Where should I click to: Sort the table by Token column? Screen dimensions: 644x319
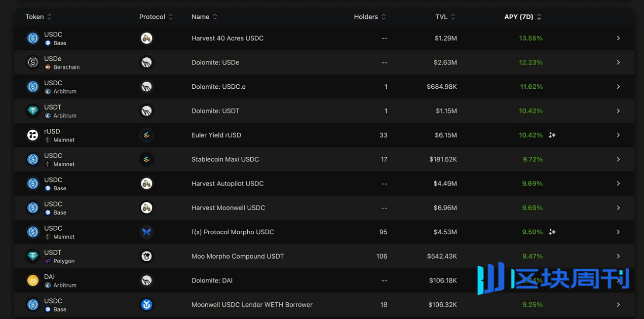[x=39, y=17]
